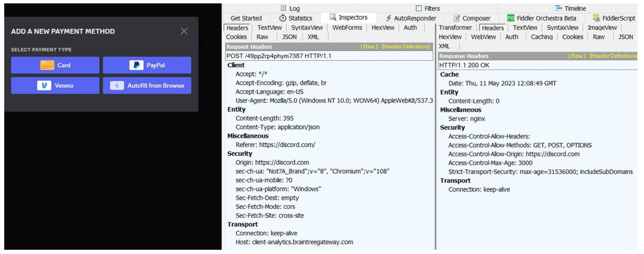Open the Transformer response tab
Screen dimensions: 644x254
tap(455, 28)
